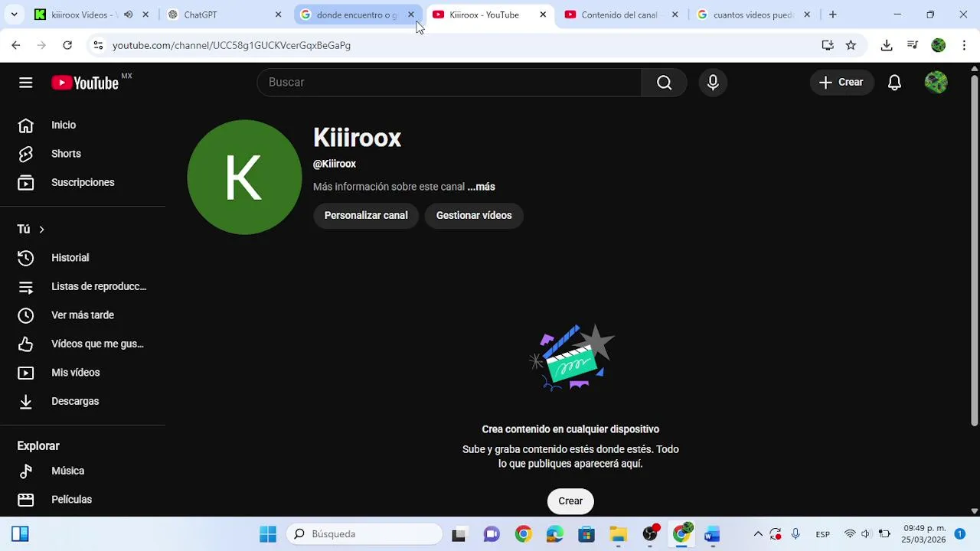
Task: Open File Explorer from the taskbar
Action: coord(618,534)
